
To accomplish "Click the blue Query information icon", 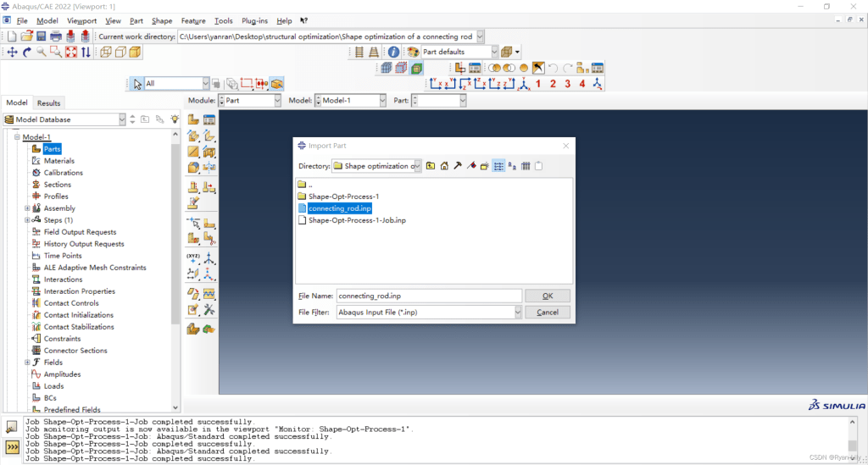I will click(393, 52).
